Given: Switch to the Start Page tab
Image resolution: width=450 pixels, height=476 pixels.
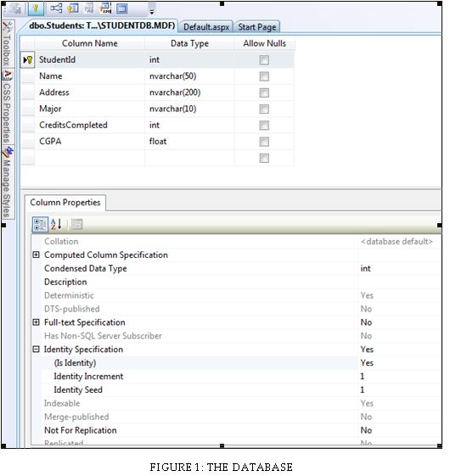Looking at the screenshot, I should [257, 27].
